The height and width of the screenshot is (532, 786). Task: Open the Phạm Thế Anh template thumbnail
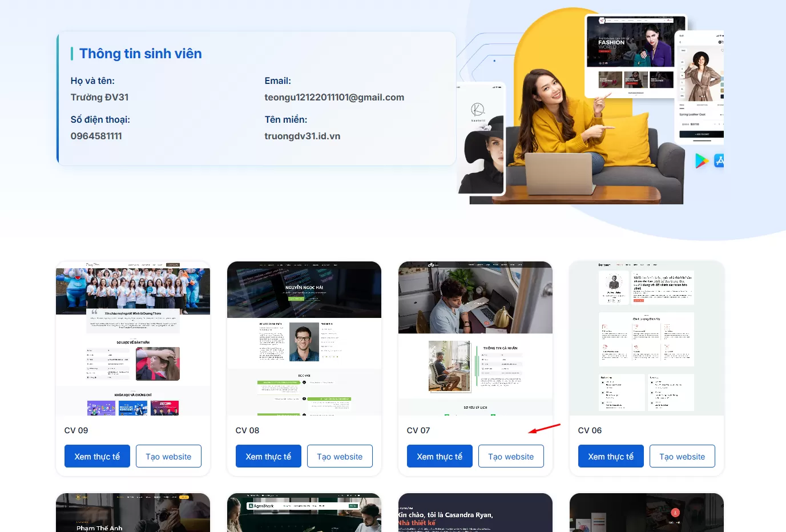tap(133, 513)
